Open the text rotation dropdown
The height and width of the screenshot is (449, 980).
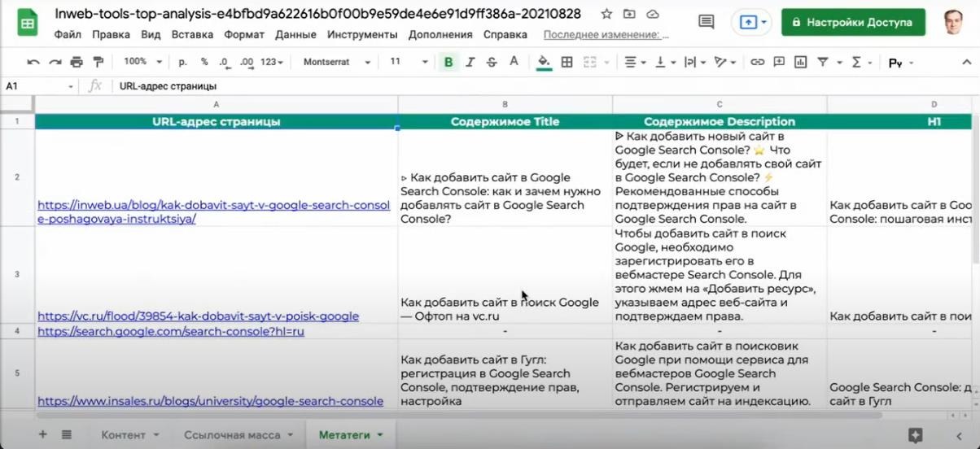tap(724, 62)
